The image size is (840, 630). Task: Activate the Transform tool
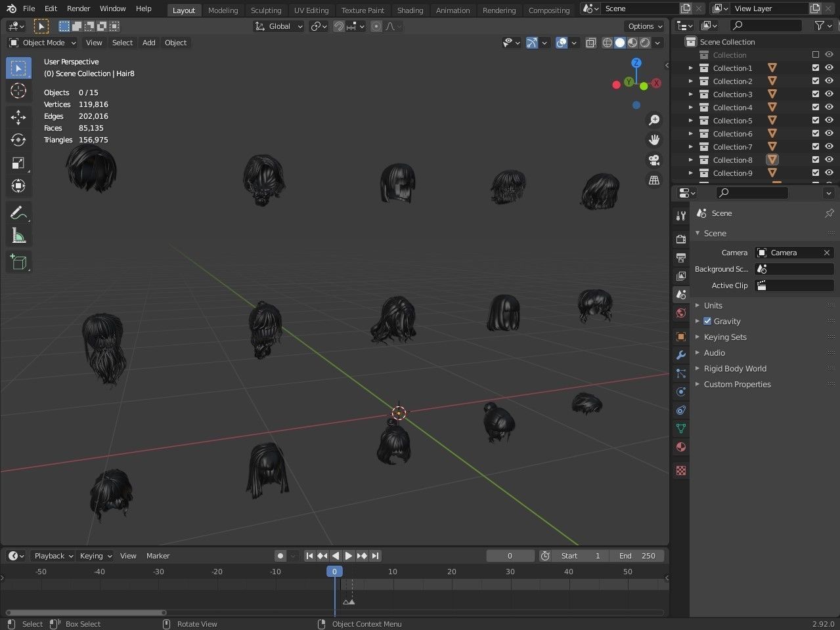tap(18, 186)
